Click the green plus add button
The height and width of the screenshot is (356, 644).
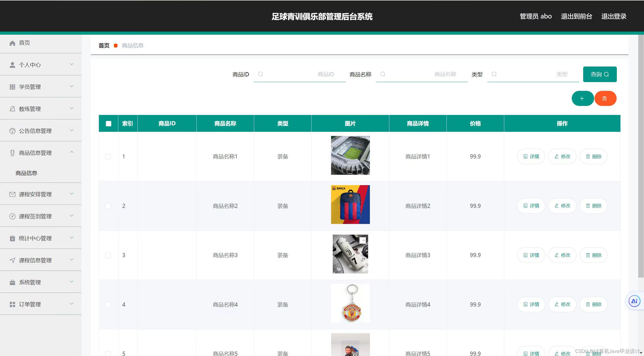tap(582, 98)
